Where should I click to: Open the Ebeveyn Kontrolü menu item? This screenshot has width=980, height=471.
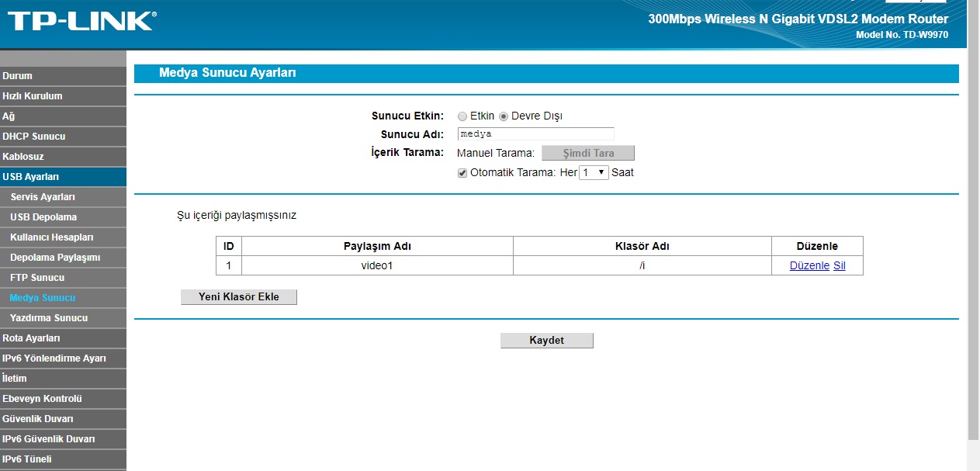click(x=63, y=399)
